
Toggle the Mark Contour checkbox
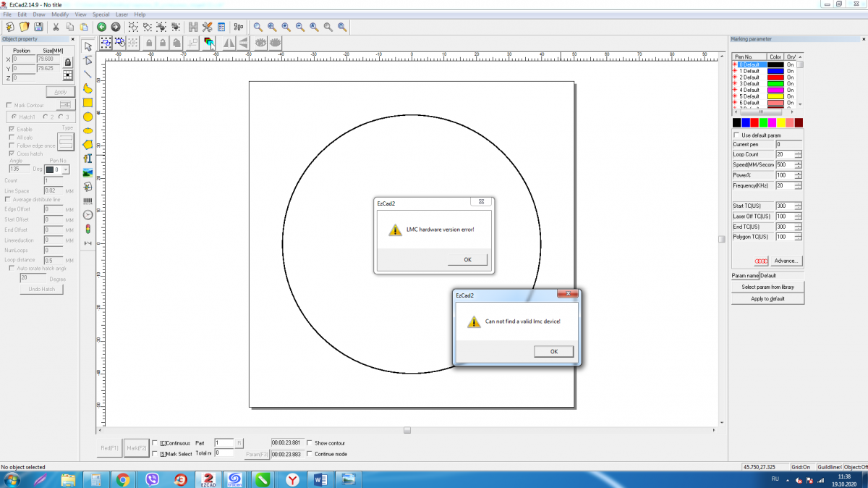tap(8, 106)
